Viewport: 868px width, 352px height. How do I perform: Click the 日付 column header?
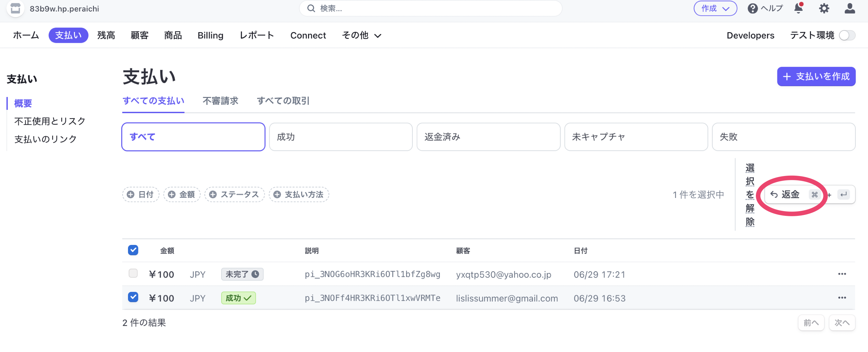tap(581, 251)
